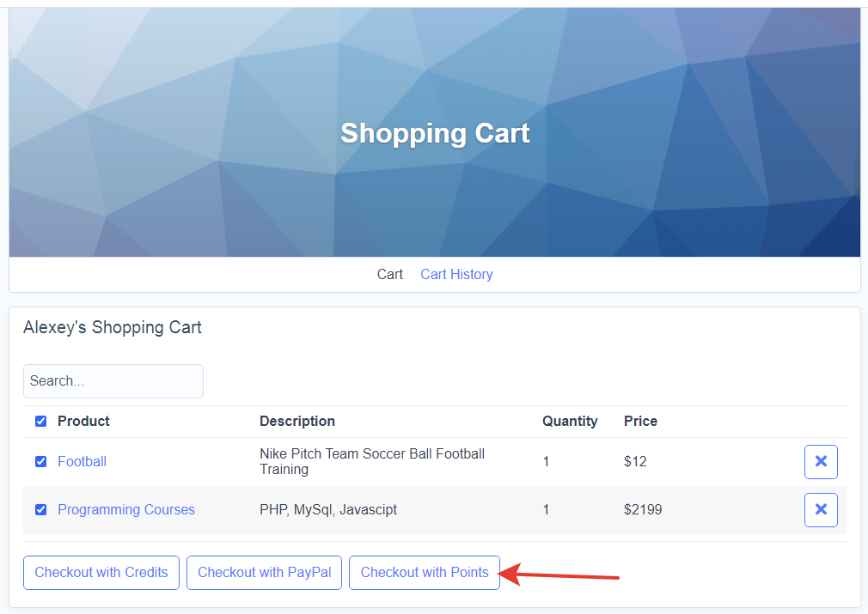Click the Quantity column header

[x=570, y=421]
